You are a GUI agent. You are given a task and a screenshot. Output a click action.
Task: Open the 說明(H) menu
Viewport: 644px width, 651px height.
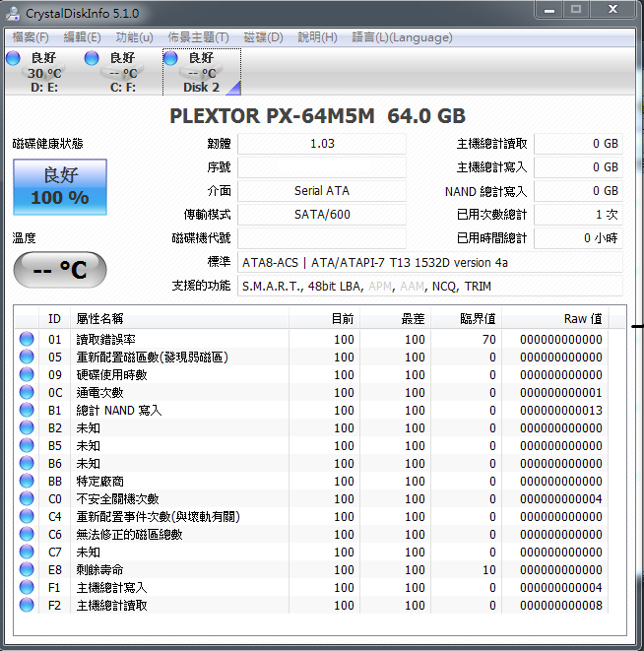click(317, 37)
